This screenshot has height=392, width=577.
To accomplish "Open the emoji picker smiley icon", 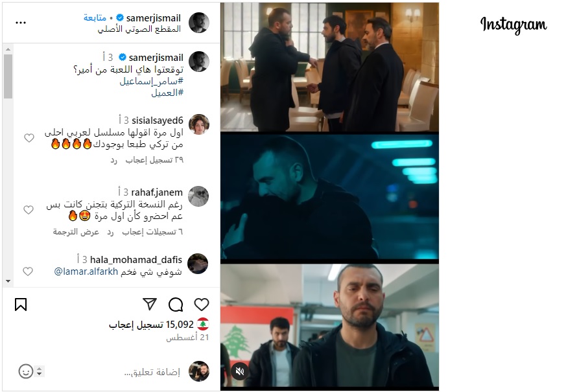I will pyautogui.click(x=25, y=371).
